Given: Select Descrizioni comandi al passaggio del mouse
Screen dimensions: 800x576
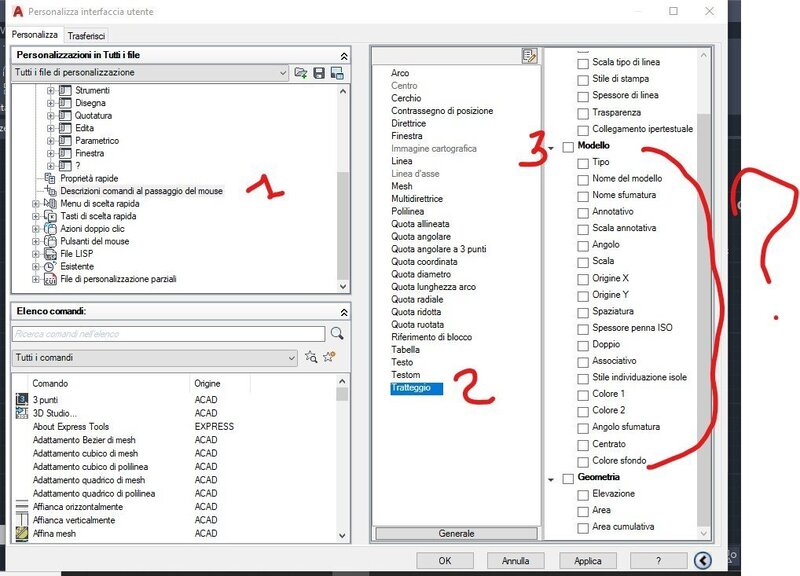Looking at the screenshot, I should (141, 191).
